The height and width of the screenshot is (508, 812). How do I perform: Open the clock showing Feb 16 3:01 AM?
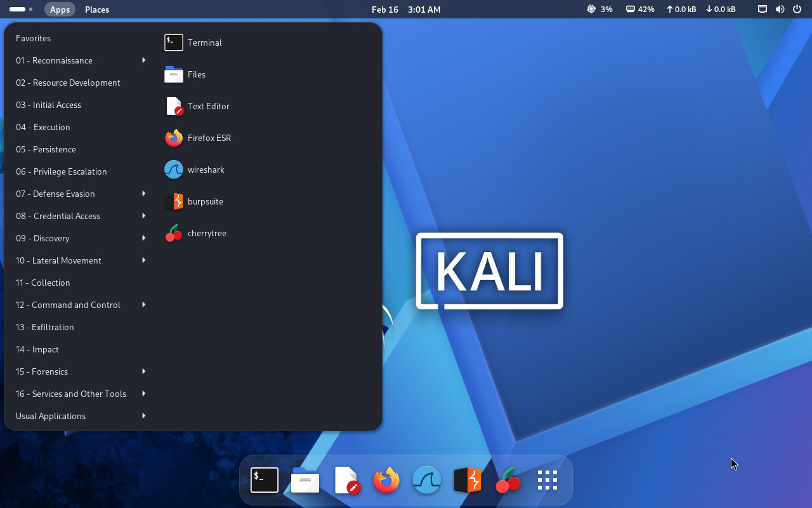click(406, 10)
